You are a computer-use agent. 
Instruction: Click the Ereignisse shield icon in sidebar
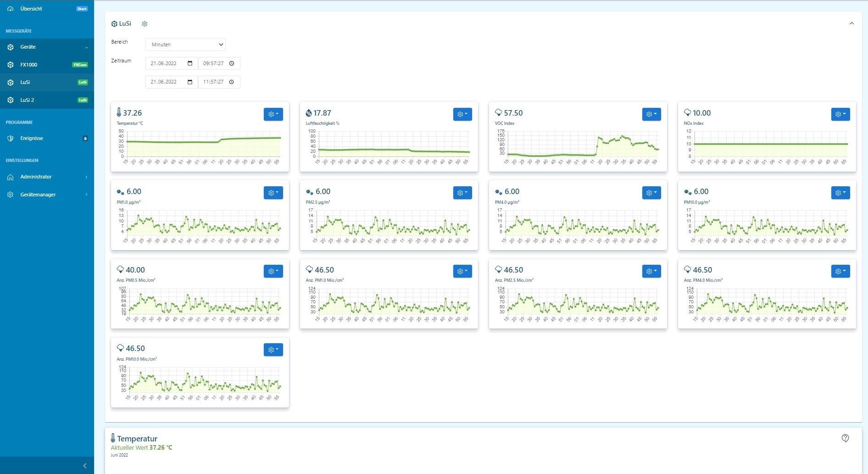coord(10,138)
